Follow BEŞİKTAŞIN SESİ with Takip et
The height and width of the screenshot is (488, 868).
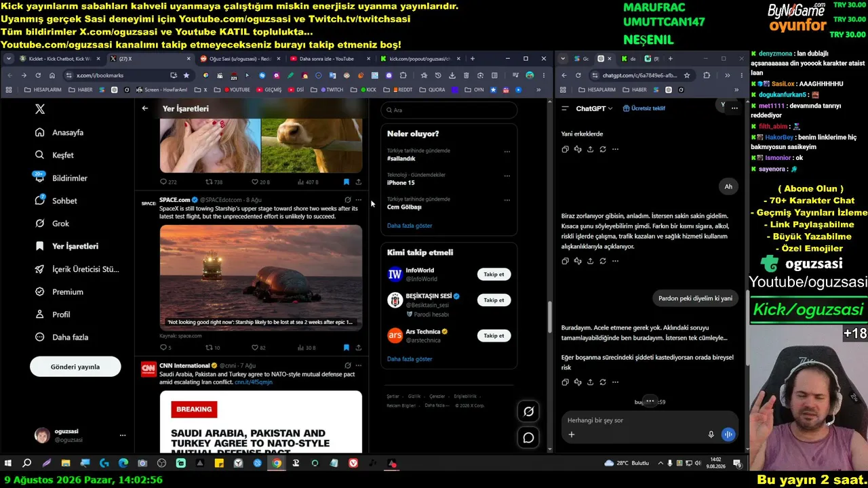coord(494,300)
